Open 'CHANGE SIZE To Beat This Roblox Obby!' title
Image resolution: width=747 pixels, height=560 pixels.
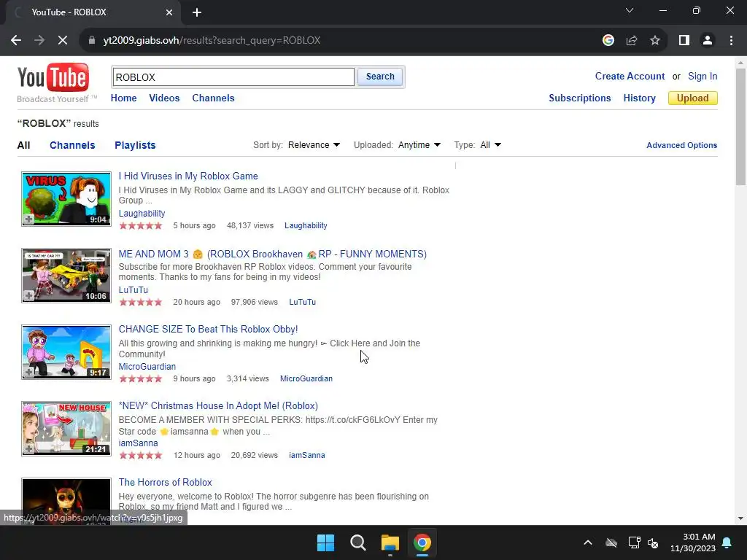coord(208,329)
